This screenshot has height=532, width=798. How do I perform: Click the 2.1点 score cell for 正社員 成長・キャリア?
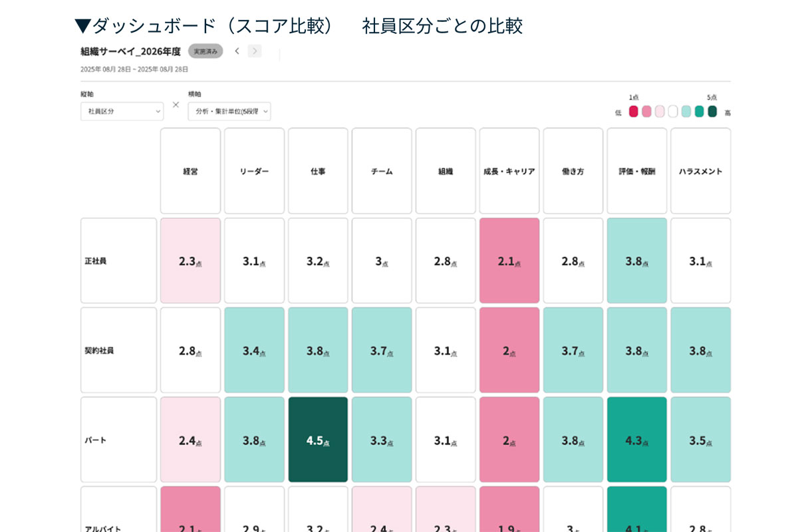pos(509,261)
